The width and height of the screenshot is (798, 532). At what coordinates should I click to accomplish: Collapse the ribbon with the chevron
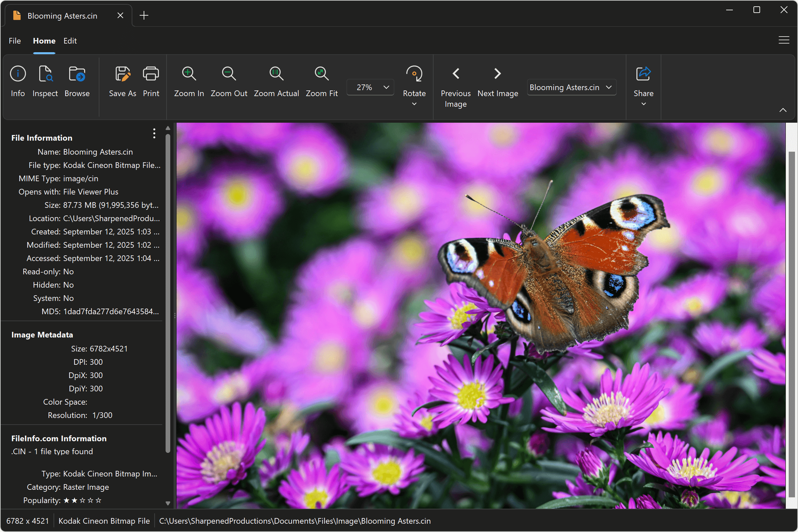783,110
